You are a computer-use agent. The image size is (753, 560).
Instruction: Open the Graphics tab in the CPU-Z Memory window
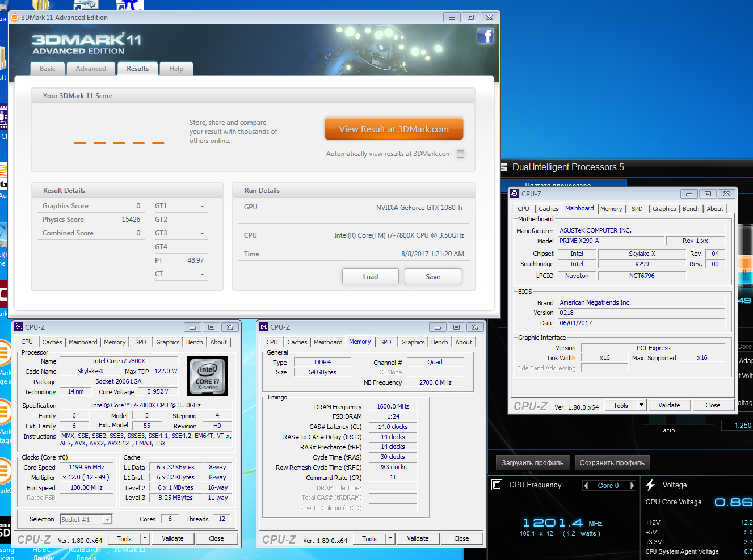coord(413,342)
